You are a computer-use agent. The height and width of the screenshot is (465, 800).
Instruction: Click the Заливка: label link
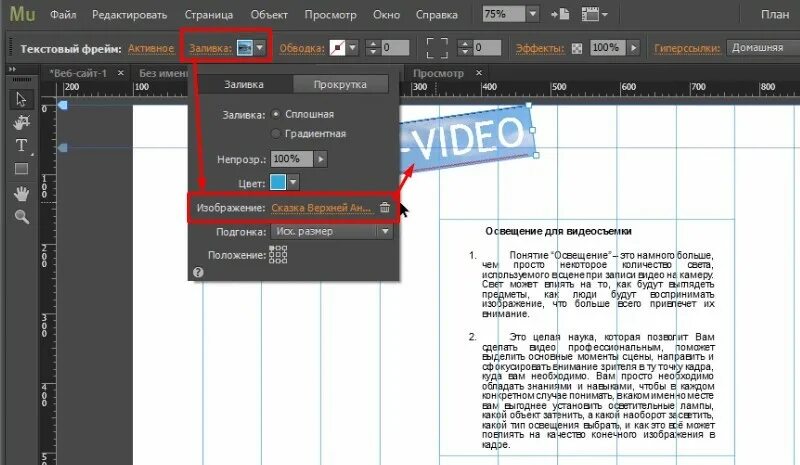(211, 48)
